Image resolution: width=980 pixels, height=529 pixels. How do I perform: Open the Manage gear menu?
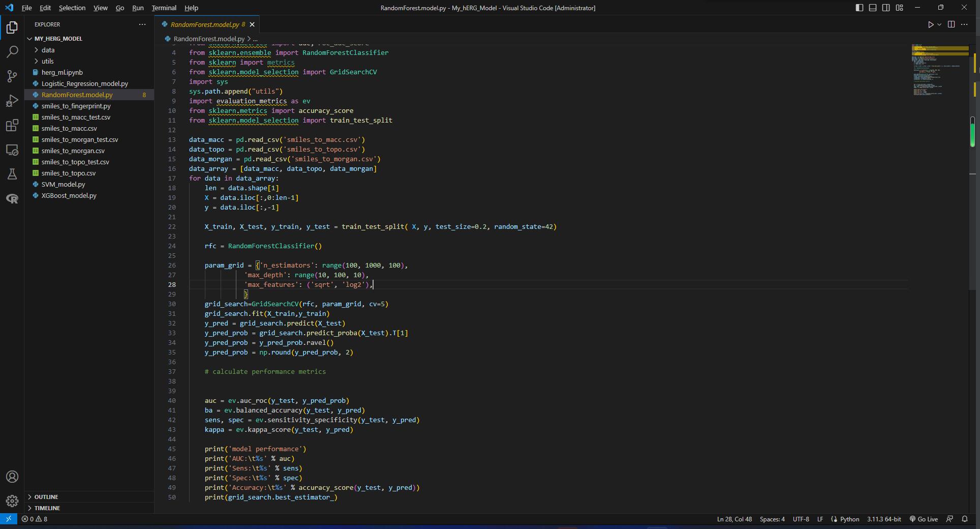pyautogui.click(x=12, y=501)
